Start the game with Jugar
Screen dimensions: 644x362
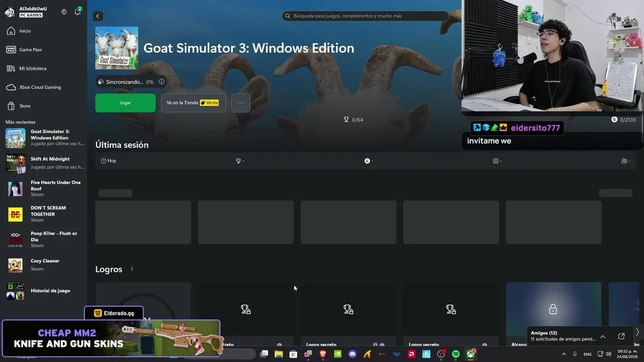[125, 103]
